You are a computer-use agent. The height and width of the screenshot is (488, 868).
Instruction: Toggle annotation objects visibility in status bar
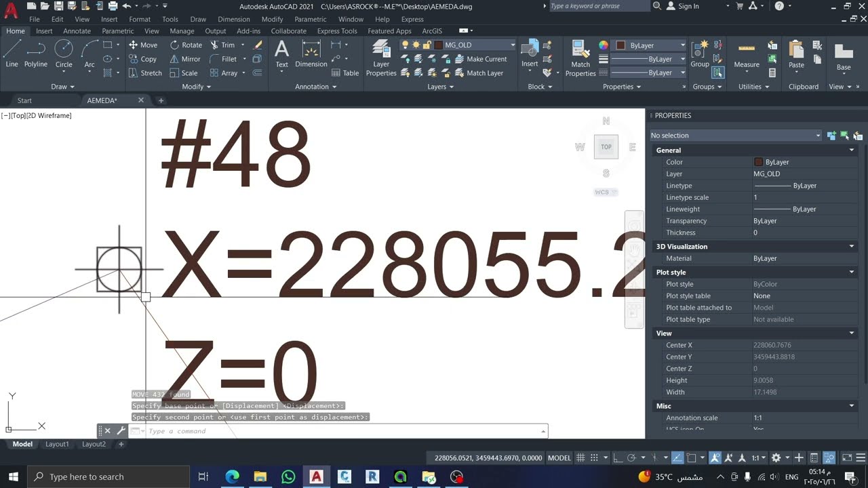tap(715, 458)
